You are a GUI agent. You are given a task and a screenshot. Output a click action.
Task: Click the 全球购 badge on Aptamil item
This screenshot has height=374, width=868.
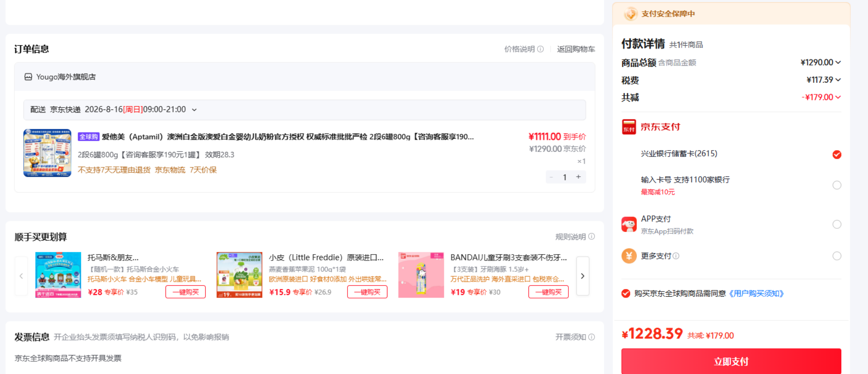point(88,137)
